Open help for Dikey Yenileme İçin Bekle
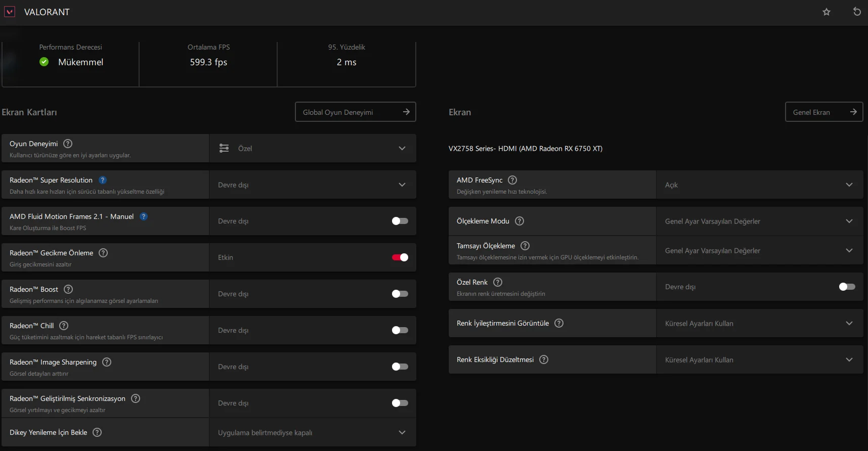 coord(98,432)
